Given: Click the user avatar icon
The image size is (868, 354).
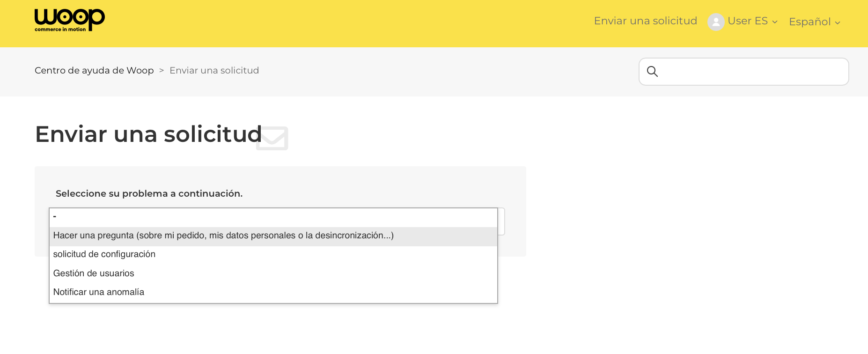Looking at the screenshot, I should point(715,22).
